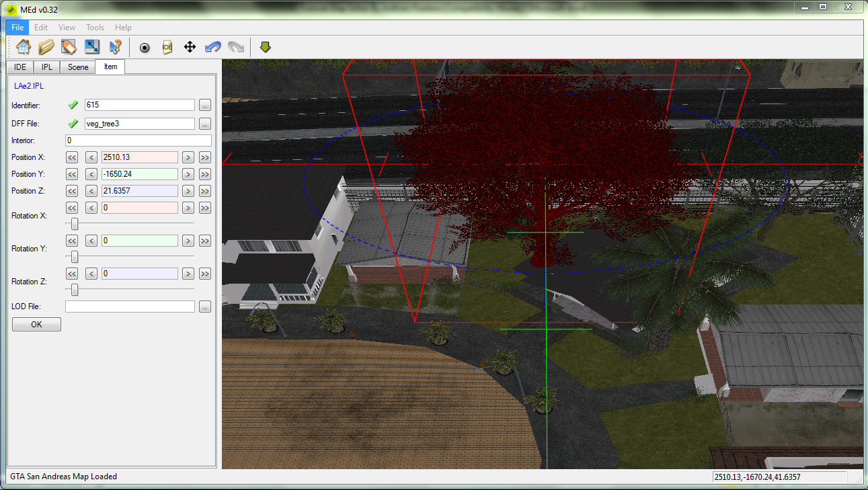The height and width of the screenshot is (490, 868).
Task: Click the help cursor question-mark icon
Action: [115, 47]
